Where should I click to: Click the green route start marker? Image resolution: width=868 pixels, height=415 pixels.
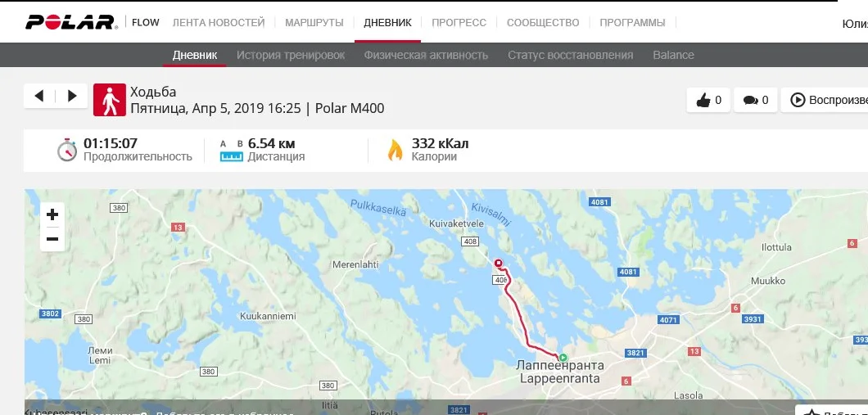(x=563, y=358)
